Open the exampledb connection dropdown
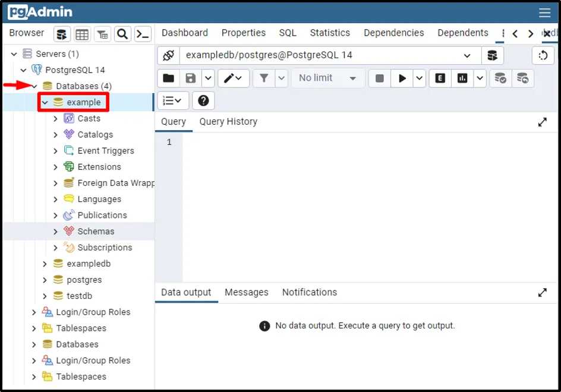 click(x=467, y=55)
